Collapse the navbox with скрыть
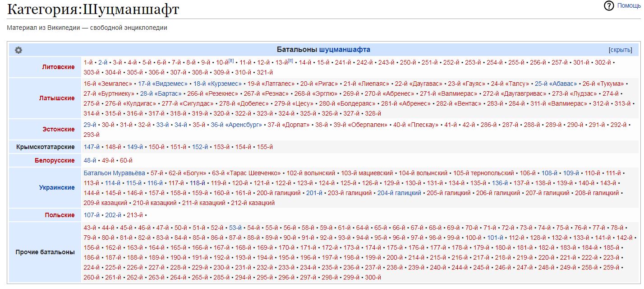Screen dimensions: 644x289 click(620, 50)
